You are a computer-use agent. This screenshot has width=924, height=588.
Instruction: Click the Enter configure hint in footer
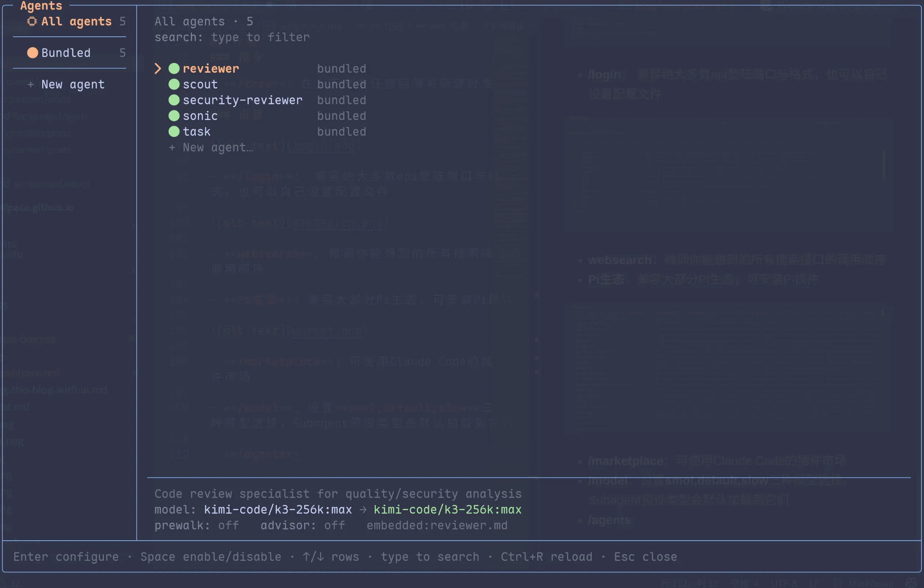[66, 557]
